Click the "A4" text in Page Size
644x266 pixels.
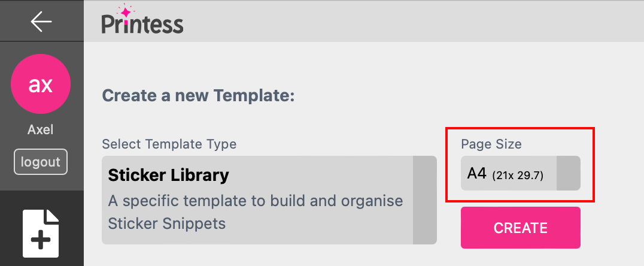(477, 174)
